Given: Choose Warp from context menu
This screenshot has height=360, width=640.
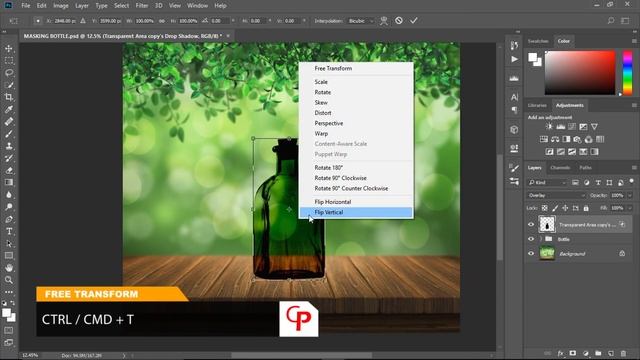Looking at the screenshot, I should coord(356,133).
